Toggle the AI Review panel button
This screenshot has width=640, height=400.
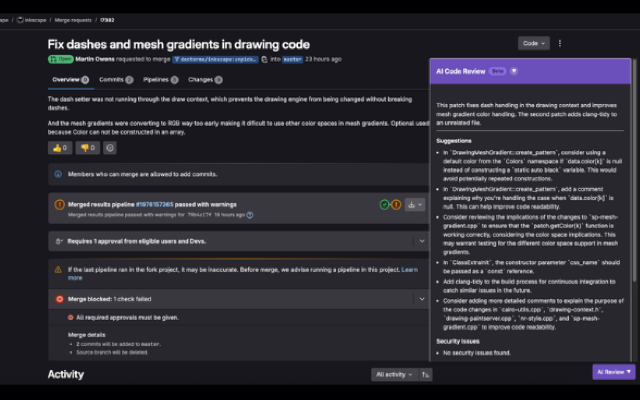[x=613, y=371]
